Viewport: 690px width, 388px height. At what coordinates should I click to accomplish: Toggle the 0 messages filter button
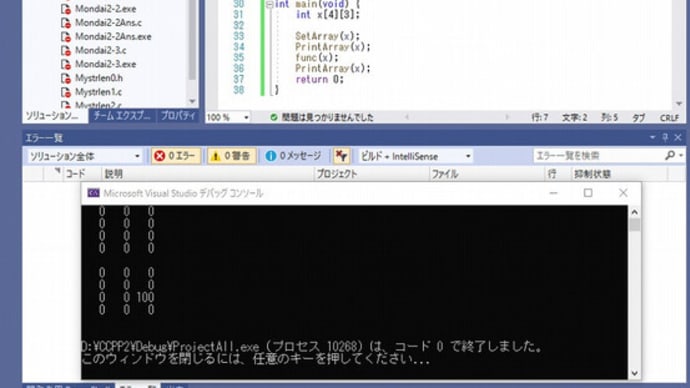(293, 156)
